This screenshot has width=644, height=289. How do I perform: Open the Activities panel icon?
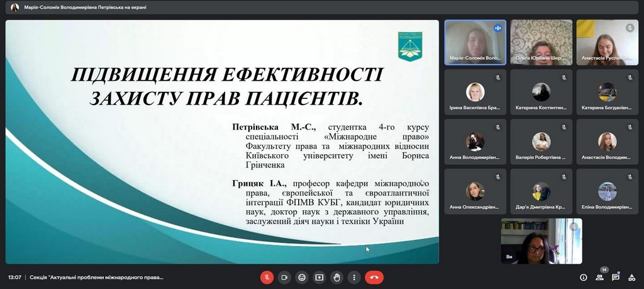(x=632, y=277)
